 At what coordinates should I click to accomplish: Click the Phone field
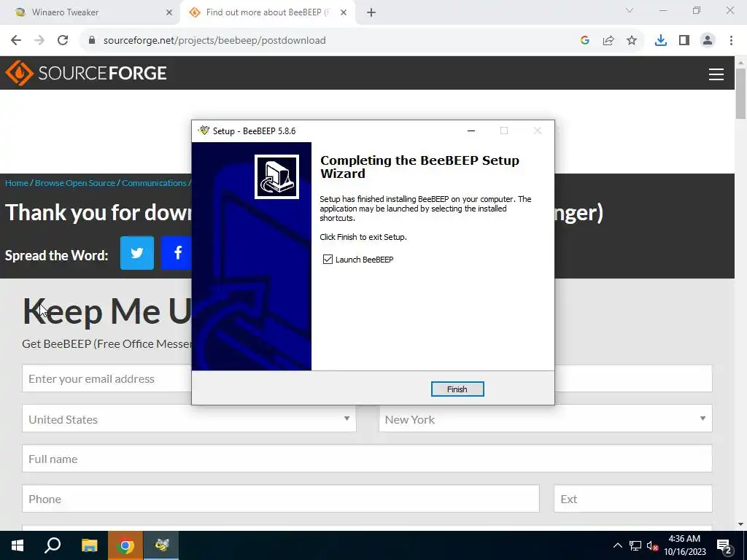point(281,499)
